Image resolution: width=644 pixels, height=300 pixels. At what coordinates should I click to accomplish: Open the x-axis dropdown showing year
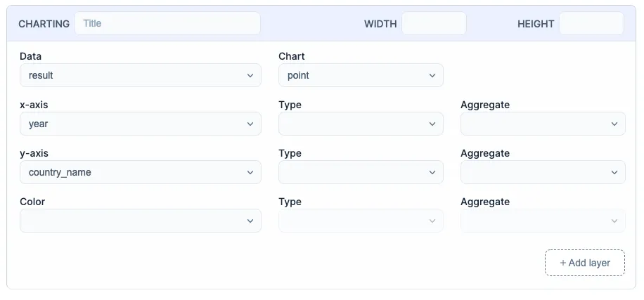point(141,124)
